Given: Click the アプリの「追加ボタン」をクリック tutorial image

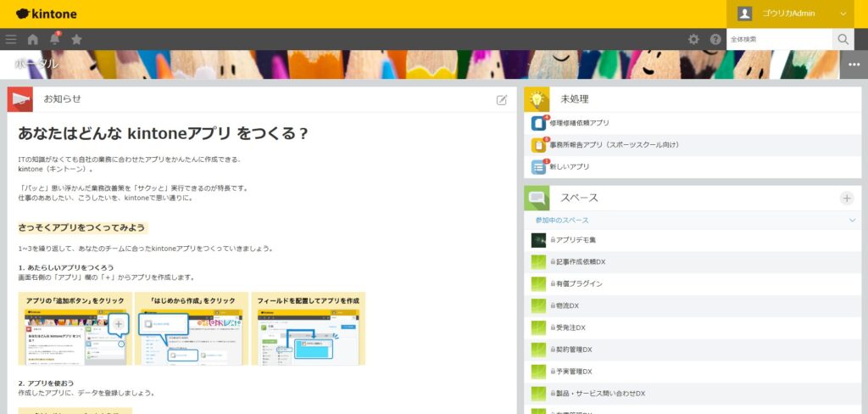Looking at the screenshot, I should [x=75, y=328].
